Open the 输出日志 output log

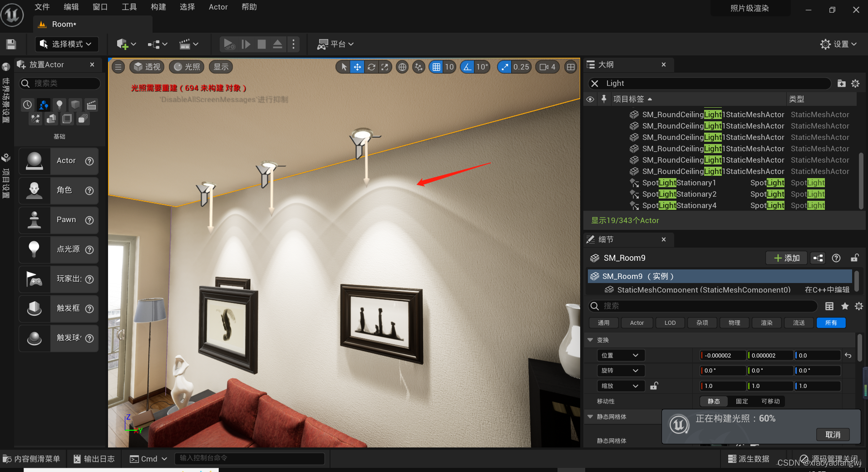[94, 459]
